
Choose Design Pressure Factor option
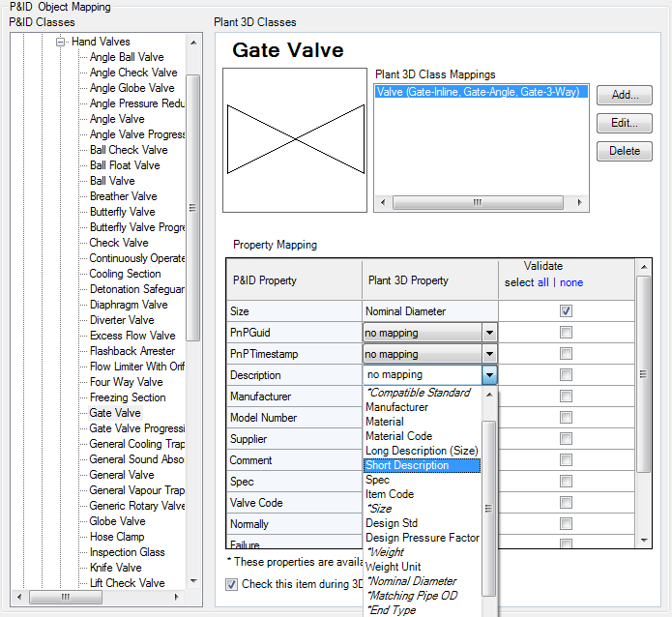(423, 538)
